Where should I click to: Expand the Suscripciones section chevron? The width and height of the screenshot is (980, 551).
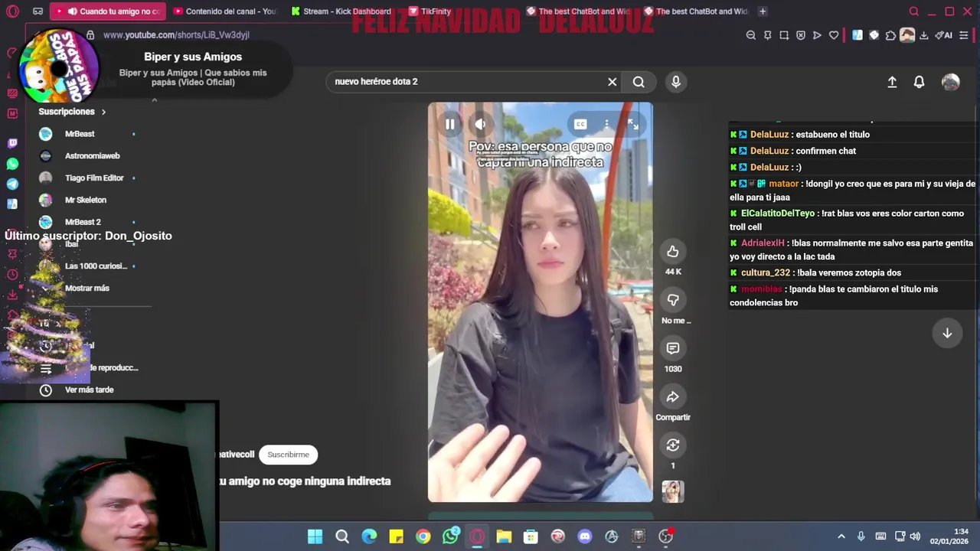pos(103,112)
